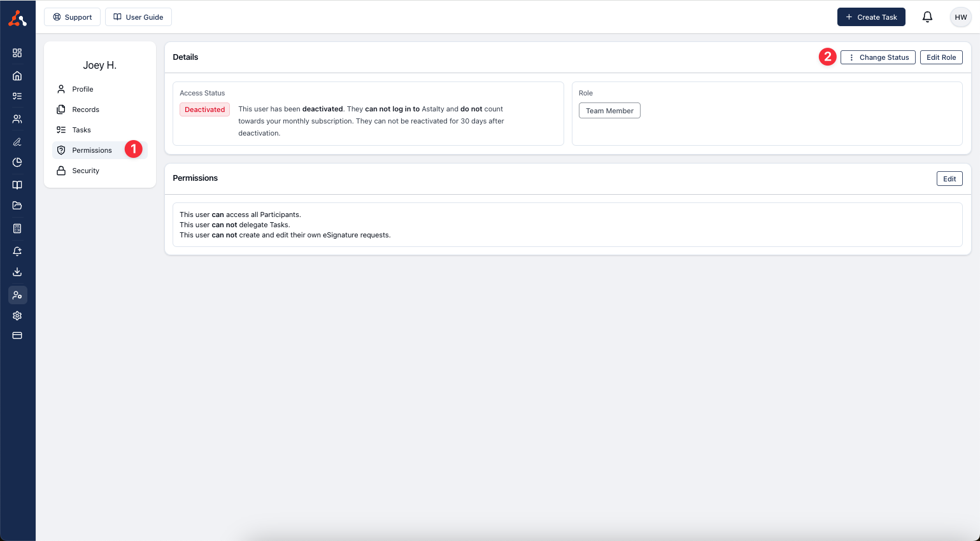This screenshot has width=980, height=541.
Task: Open the pie chart reports icon
Action: click(x=17, y=162)
